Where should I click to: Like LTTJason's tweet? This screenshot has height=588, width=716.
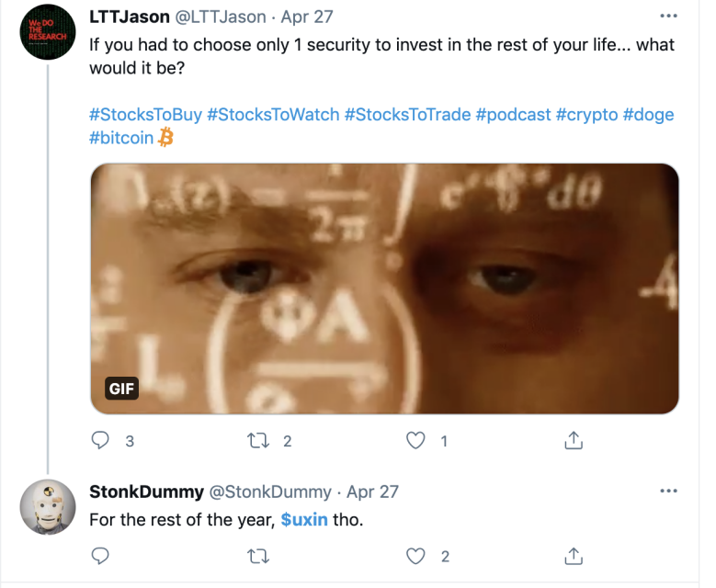pyautogui.click(x=416, y=441)
